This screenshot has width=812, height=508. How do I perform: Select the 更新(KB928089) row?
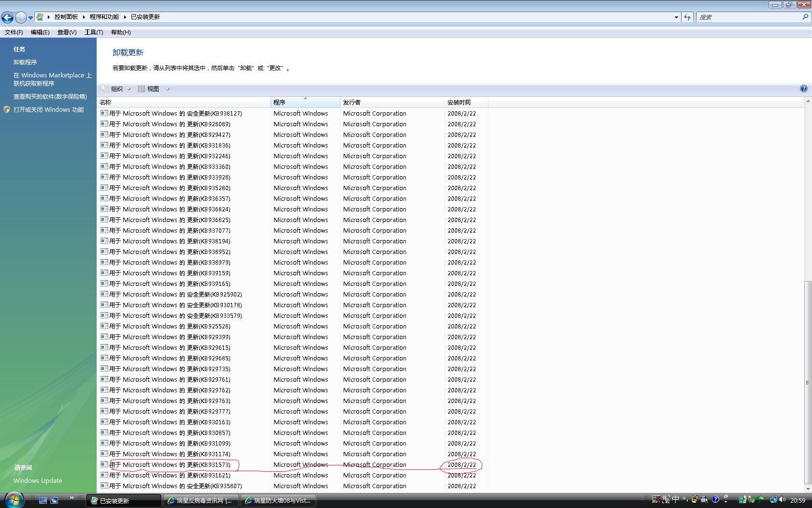pyautogui.click(x=293, y=124)
